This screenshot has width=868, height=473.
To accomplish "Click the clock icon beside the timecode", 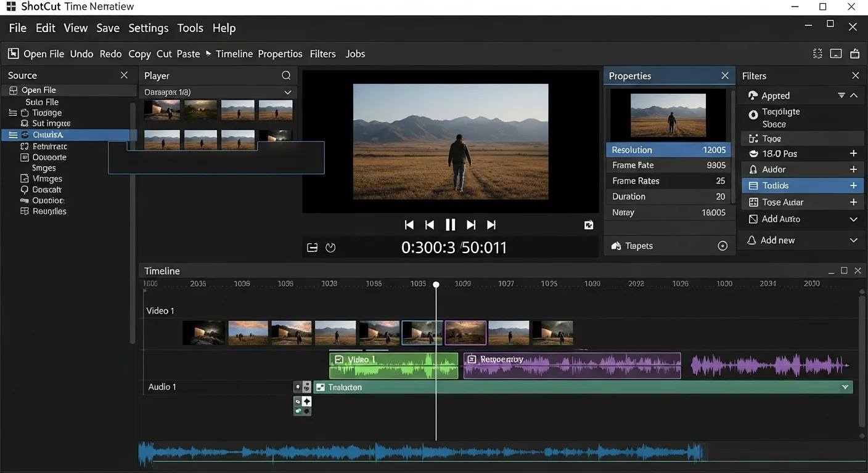I will 330,248.
